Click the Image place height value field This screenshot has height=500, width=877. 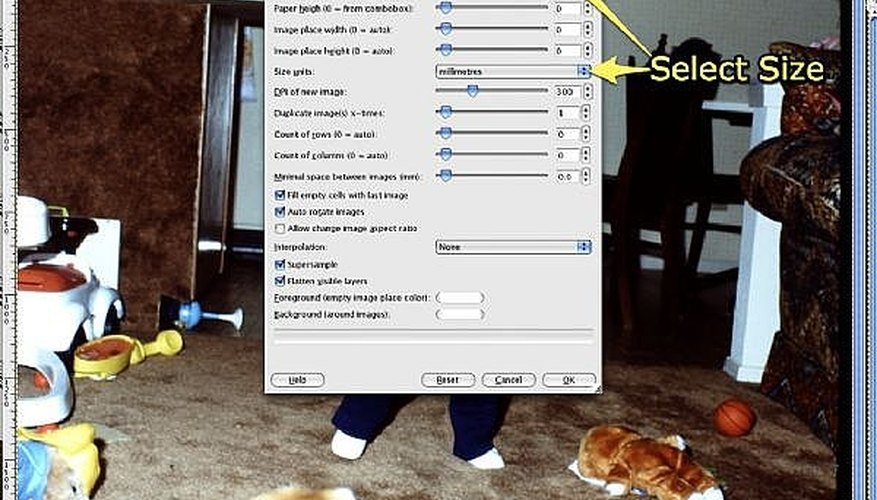point(567,50)
